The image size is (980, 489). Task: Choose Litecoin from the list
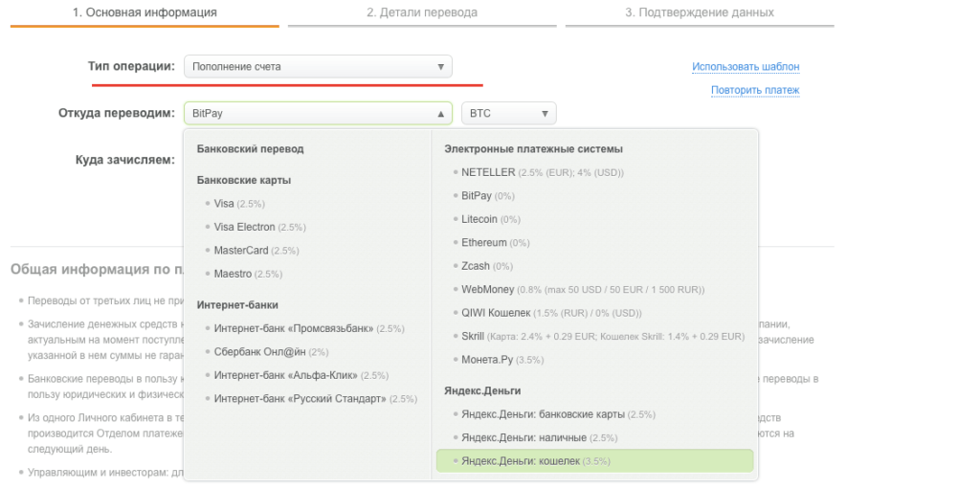click(479, 219)
